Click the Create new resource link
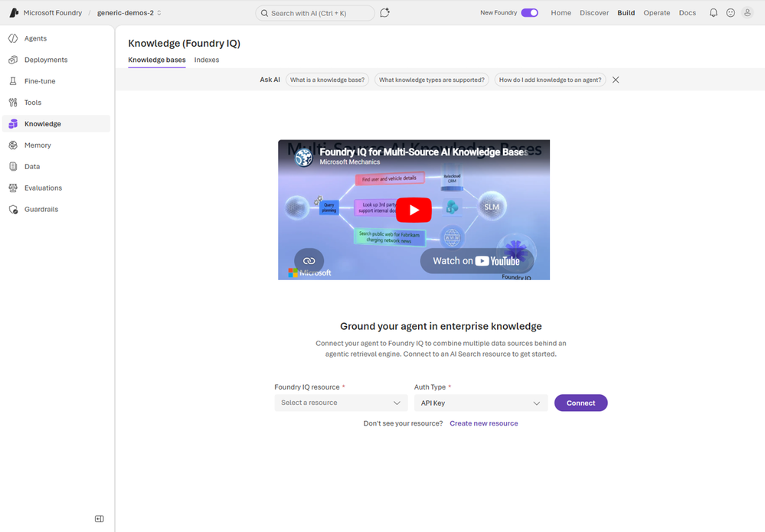 coord(483,423)
